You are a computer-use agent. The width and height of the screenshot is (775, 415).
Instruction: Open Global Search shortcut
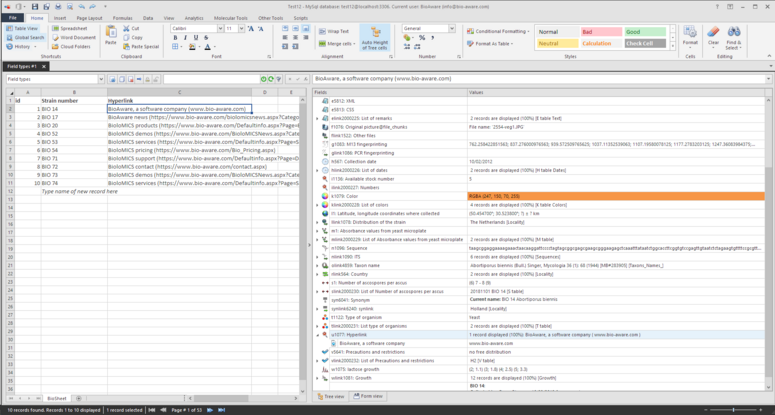26,38
